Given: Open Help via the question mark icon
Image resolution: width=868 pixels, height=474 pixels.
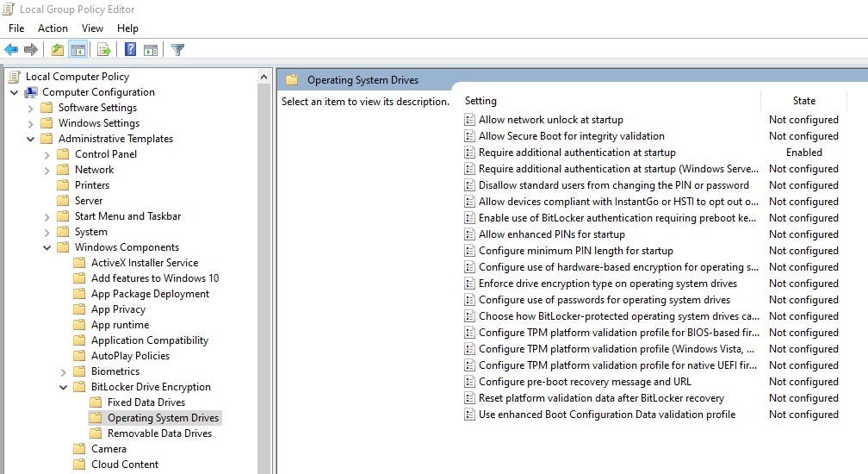Looking at the screenshot, I should click(x=130, y=50).
